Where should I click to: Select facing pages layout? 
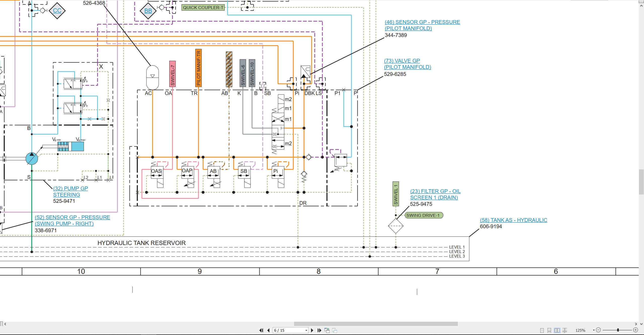[557, 330]
